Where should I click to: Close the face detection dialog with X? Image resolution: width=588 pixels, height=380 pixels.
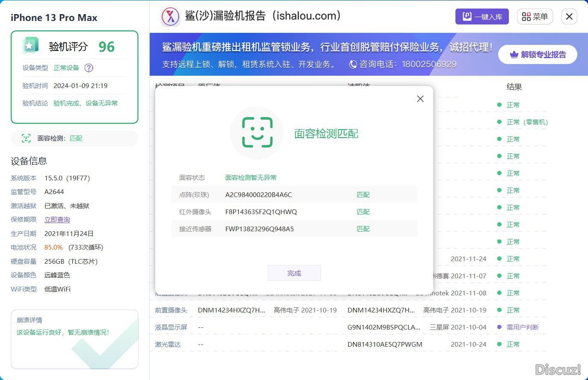(420, 99)
